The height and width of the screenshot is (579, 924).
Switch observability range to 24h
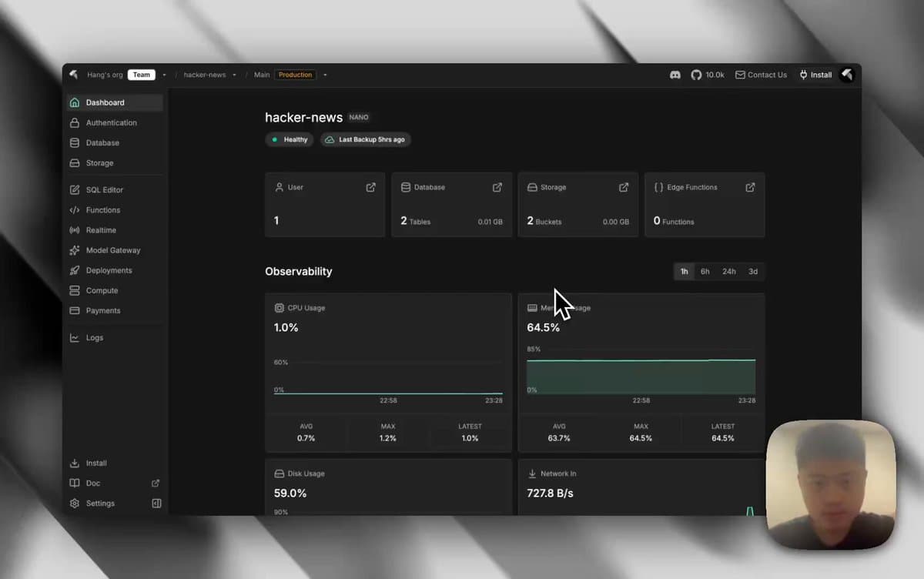(728, 272)
